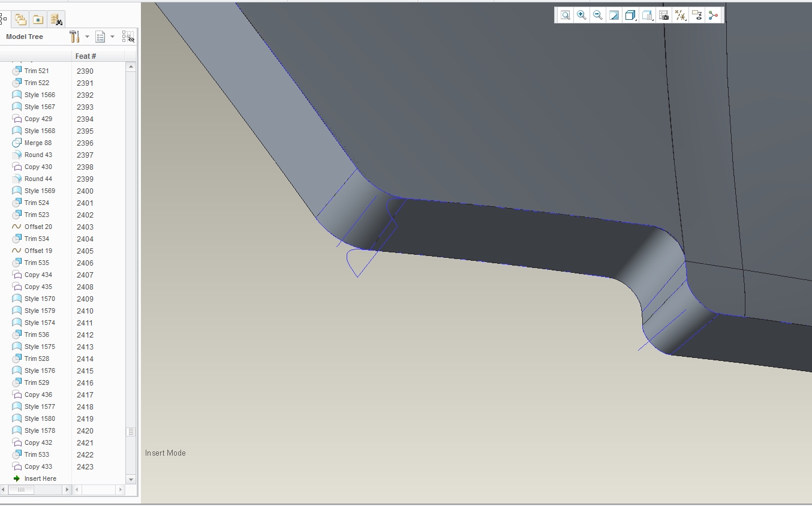
Task: Click the Zoom In magnifier icon
Action: click(581, 16)
